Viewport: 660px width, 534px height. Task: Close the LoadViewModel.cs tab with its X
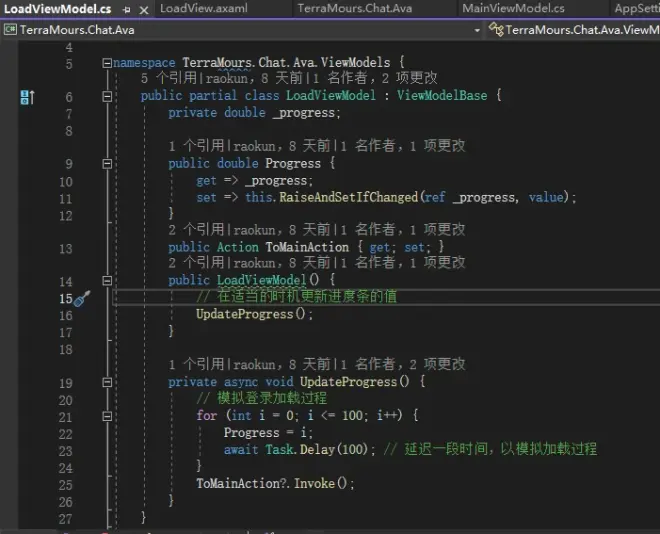tap(142, 9)
